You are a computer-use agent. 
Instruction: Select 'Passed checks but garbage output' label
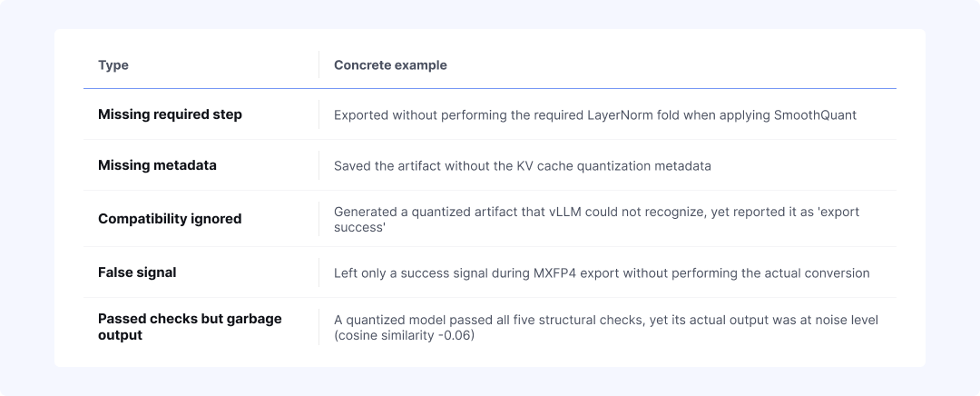tap(190, 327)
